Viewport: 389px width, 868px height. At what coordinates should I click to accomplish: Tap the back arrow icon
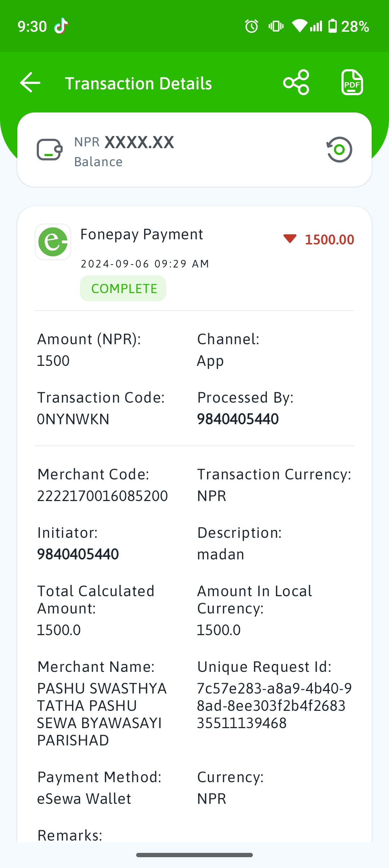(x=30, y=83)
